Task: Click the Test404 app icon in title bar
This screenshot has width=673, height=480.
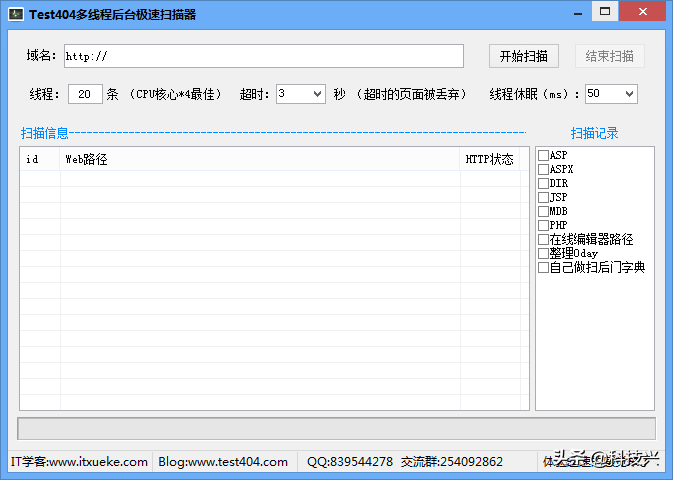Action: (x=16, y=14)
